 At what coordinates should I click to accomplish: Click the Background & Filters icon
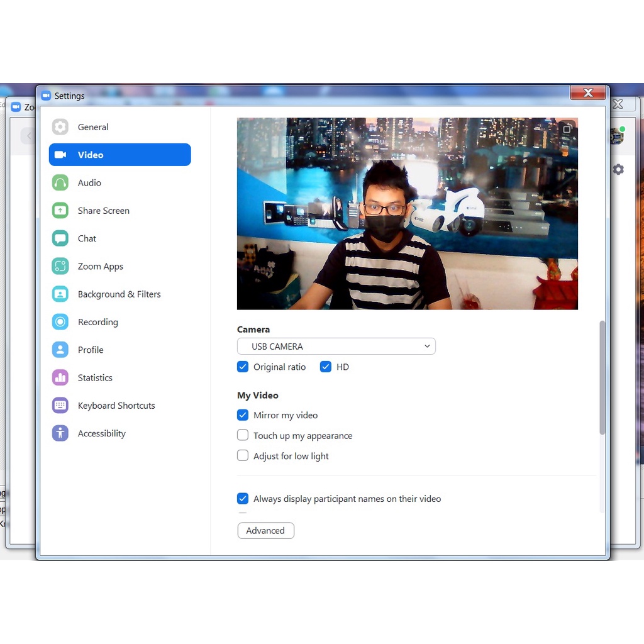click(x=60, y=294)
